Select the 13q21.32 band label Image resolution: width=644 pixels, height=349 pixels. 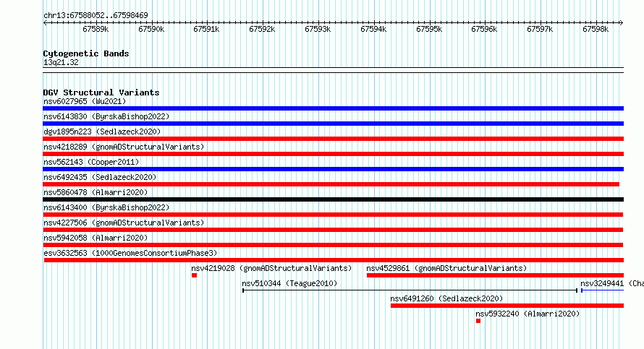[x=61, y=62]
